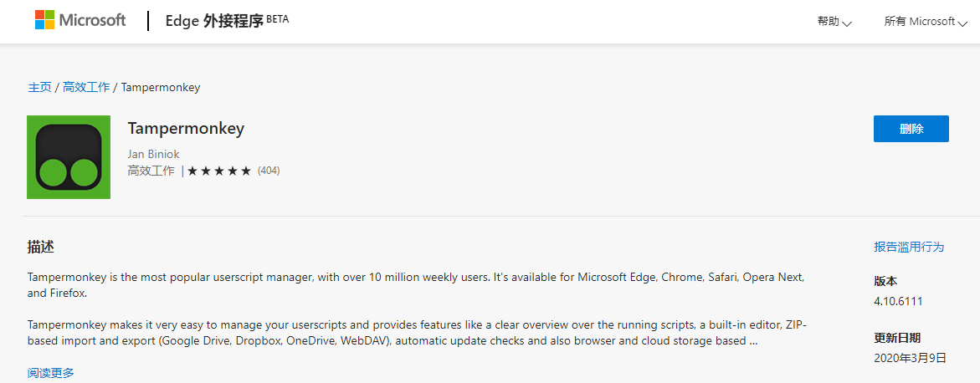Click the 帮助 chevron arrow
Screen dimensions: 980x383
(x=847, y=23)
